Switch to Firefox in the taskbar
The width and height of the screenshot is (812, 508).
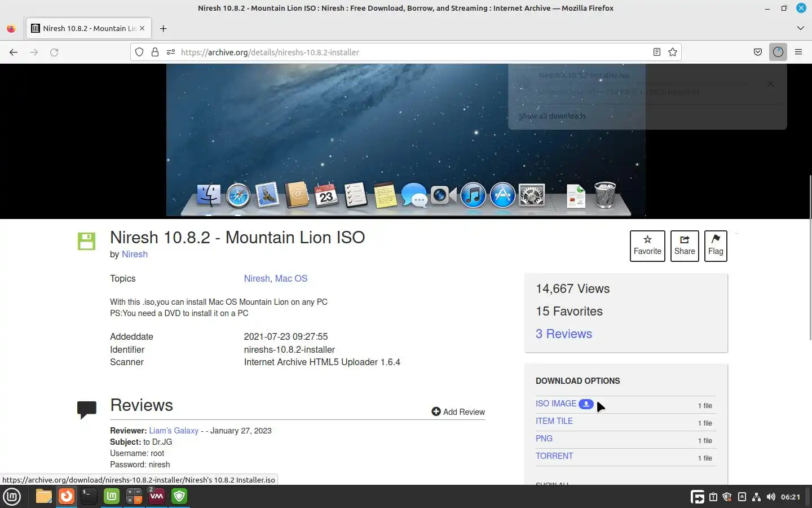click(67, 496)
